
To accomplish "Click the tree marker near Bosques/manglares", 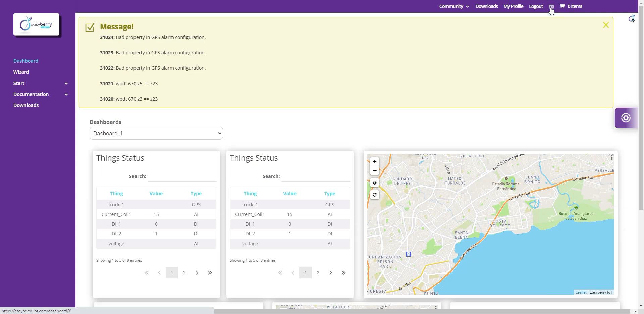I will [x=576, y=208].
